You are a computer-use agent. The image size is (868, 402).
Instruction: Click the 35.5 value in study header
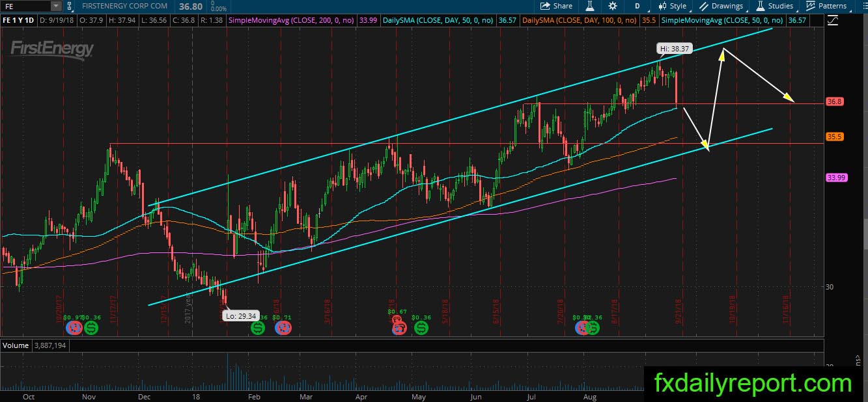point(648,21)
